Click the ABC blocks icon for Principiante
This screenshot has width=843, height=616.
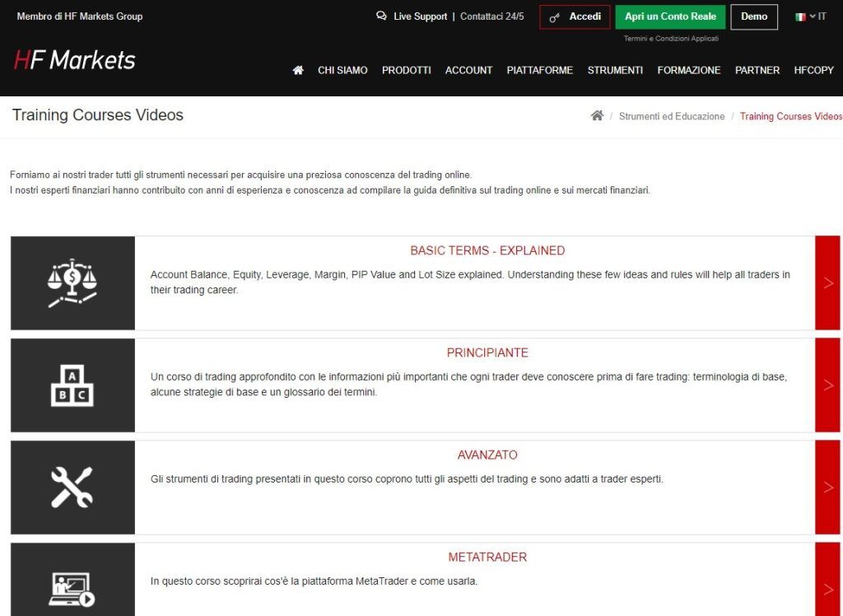pos(72,385)
